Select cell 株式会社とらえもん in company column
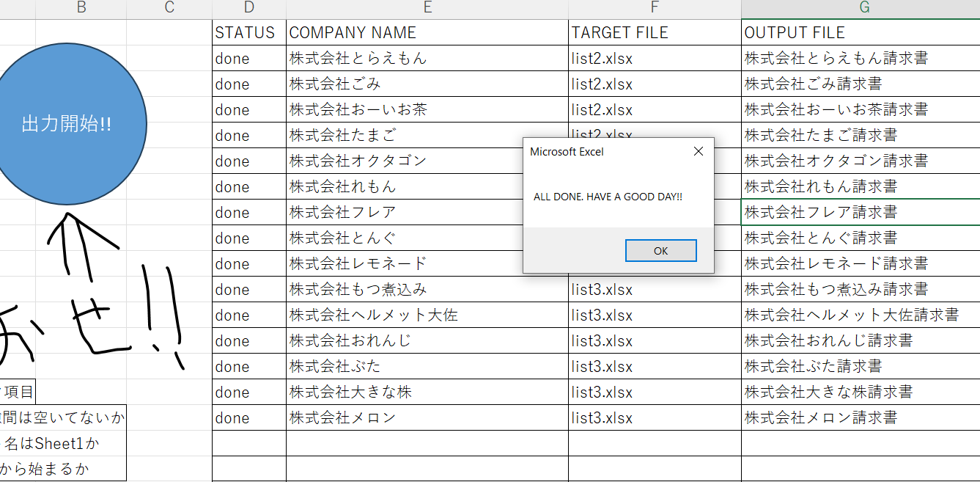The image size is (980, 482). [x=358, y=59]
